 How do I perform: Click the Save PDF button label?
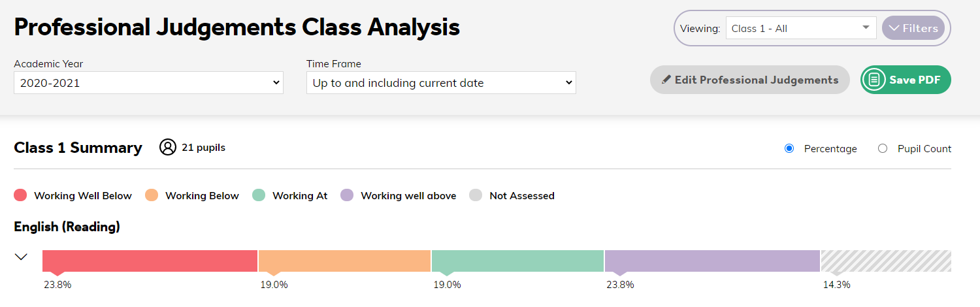tap(915, 80)
